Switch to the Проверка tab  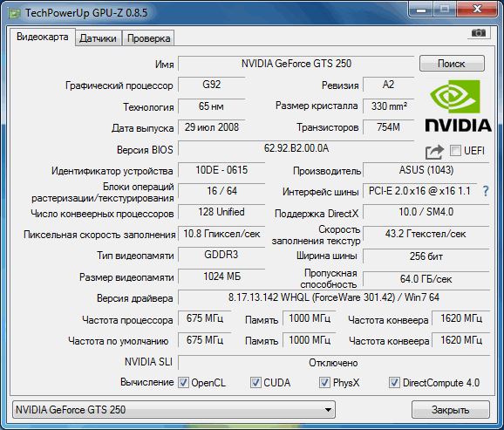[x=148, y=38]
